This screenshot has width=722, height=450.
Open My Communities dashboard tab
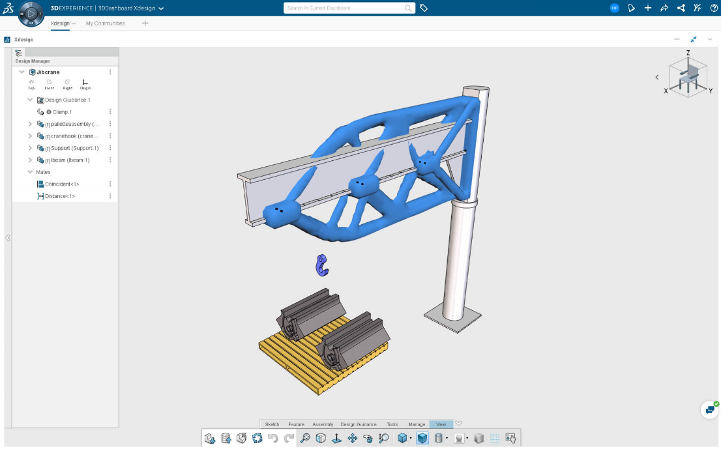click(105, 23)
